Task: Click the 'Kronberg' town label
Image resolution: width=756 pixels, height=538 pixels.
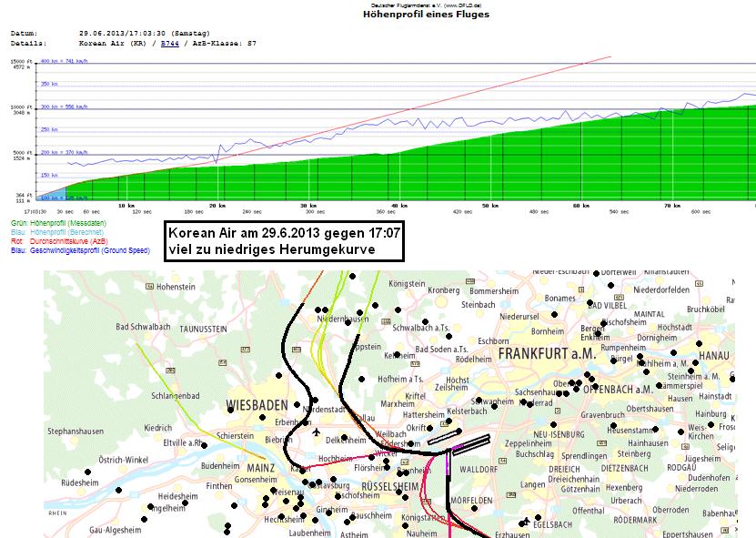Action: coord(444,290)
